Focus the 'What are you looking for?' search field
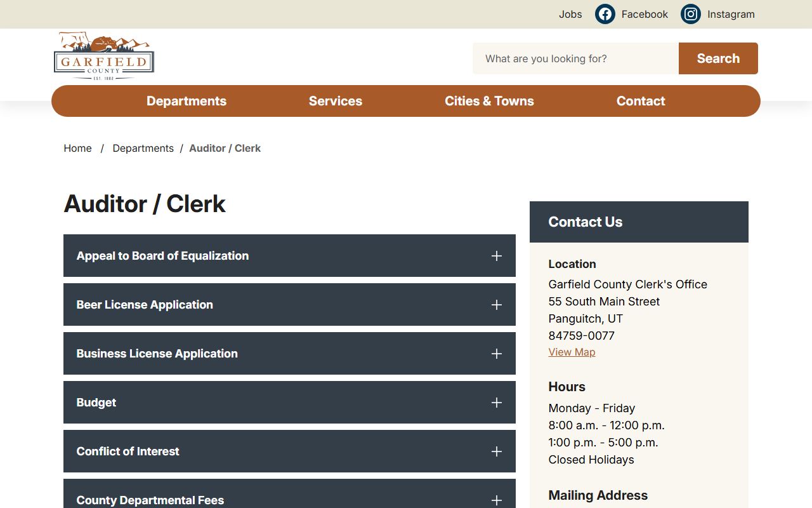Screen dimensions: 812x508 [575, 58]
